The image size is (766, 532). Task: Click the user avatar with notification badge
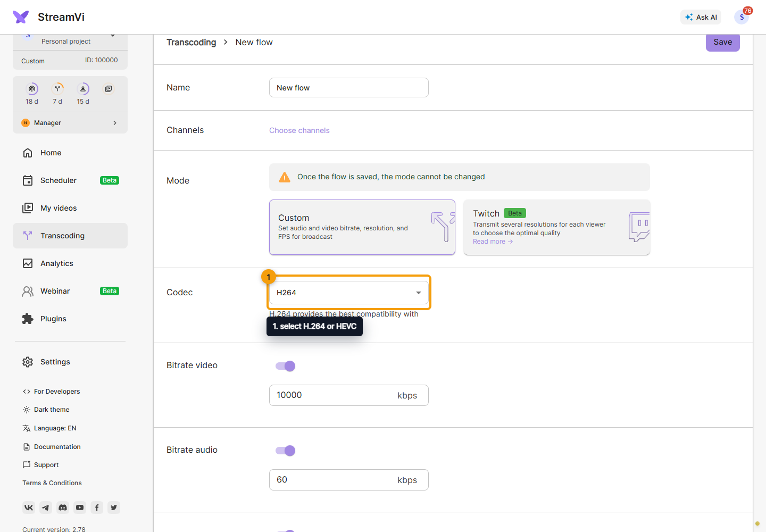click(742, 17)
